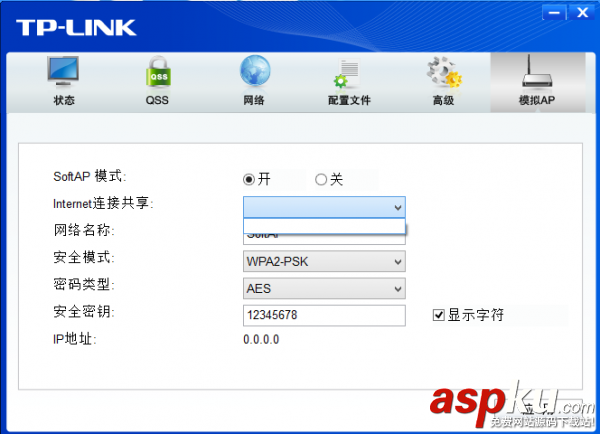This screenshot has width=600, height=434.
Task: Switch to the 配置文件 tab label
Action: tap(349, 100)
